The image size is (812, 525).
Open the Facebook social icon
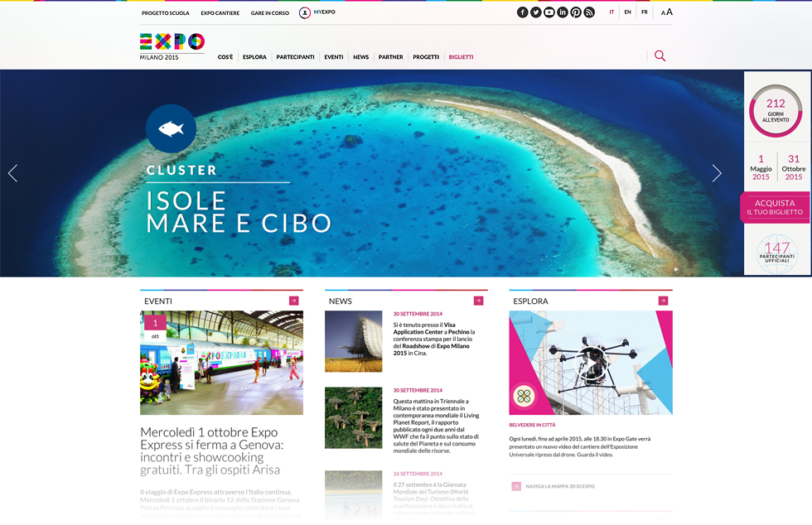[523, 12]
